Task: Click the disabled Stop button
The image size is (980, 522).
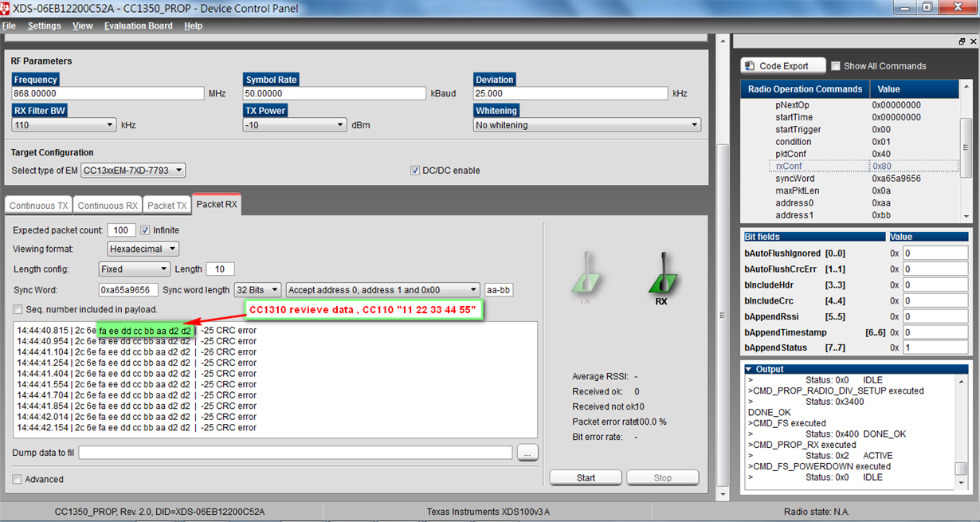Action: tap(663, 477)
